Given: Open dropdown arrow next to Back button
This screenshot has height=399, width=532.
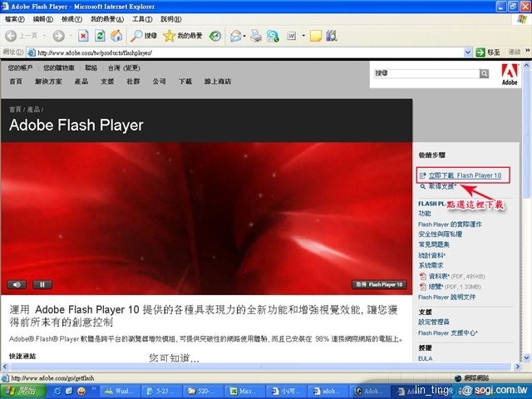Looking at the screenshot, I should pos(44,36).
